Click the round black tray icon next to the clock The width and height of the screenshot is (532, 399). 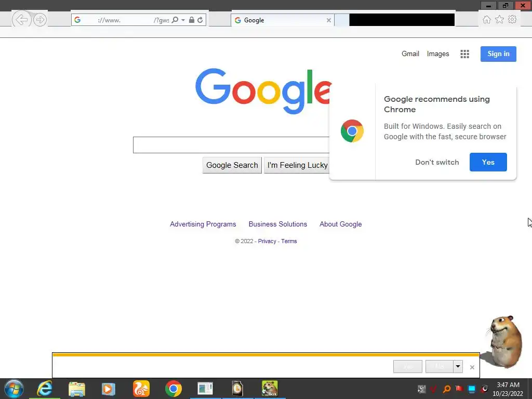point(484,389)
